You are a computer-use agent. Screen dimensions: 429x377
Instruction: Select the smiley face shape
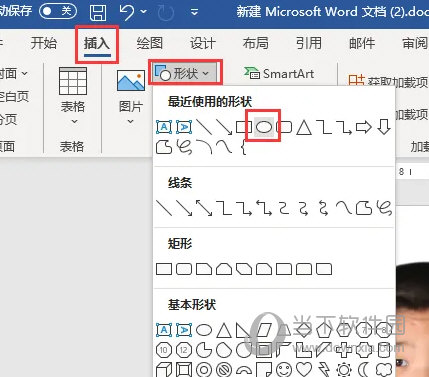284,369
